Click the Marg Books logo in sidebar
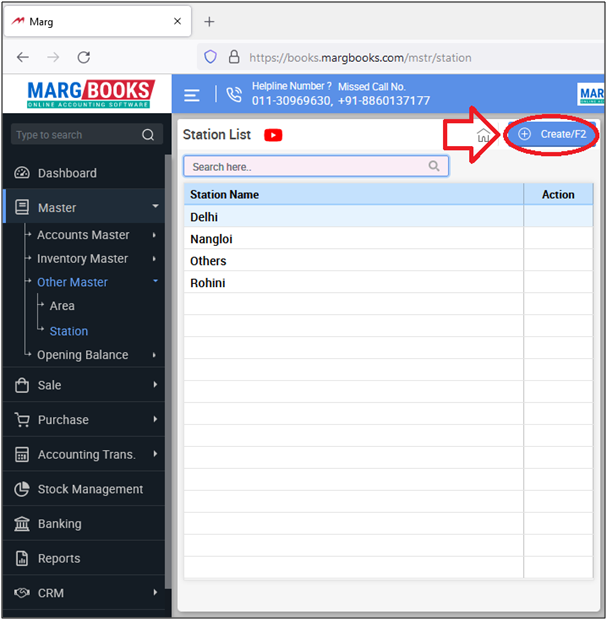Image resolution: width=608 pixels, height=620 pixels. [x=91, y=94]
